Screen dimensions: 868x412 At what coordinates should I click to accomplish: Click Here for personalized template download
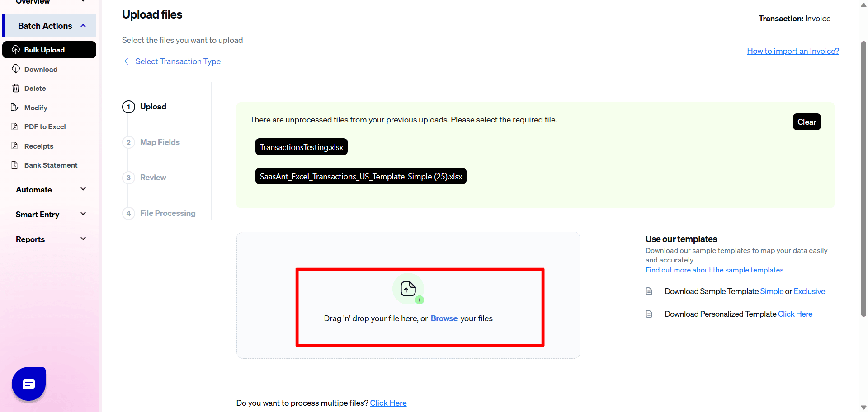795,314
